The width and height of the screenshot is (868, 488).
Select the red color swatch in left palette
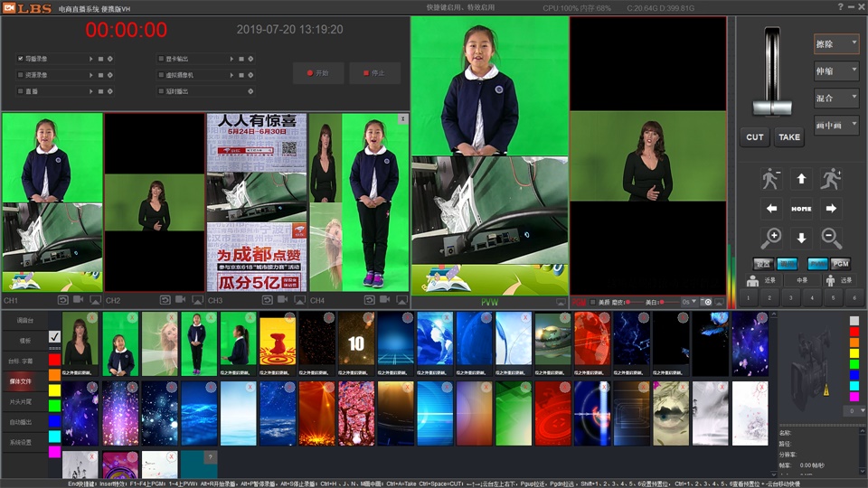click(54, 360)
